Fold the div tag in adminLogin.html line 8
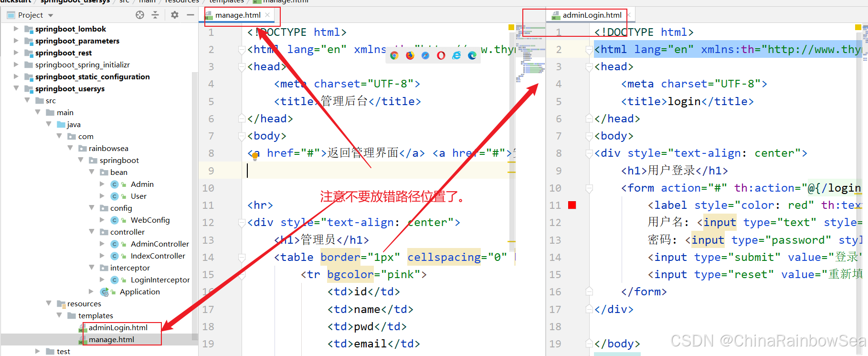The image size is (868, 356). [x=589, y=153]
